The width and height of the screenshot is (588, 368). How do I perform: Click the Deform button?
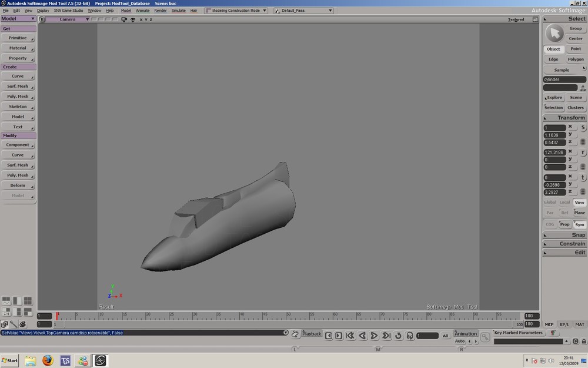(x=18, y=185)
